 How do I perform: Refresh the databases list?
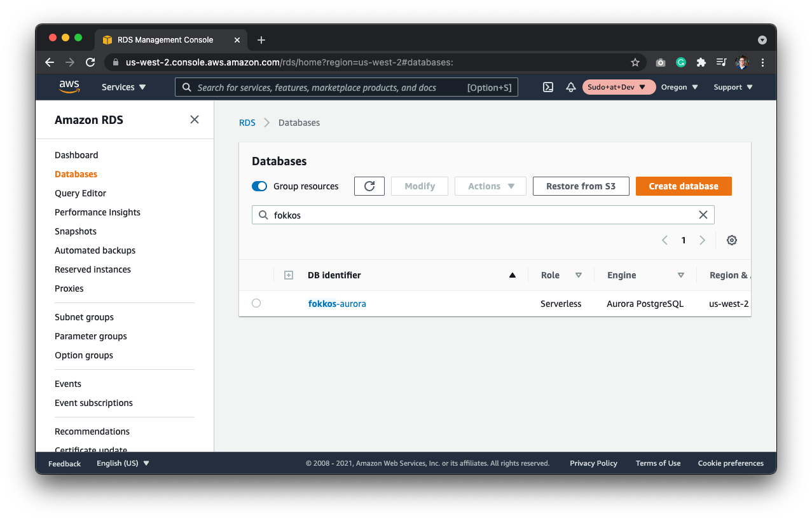[369, 186]
